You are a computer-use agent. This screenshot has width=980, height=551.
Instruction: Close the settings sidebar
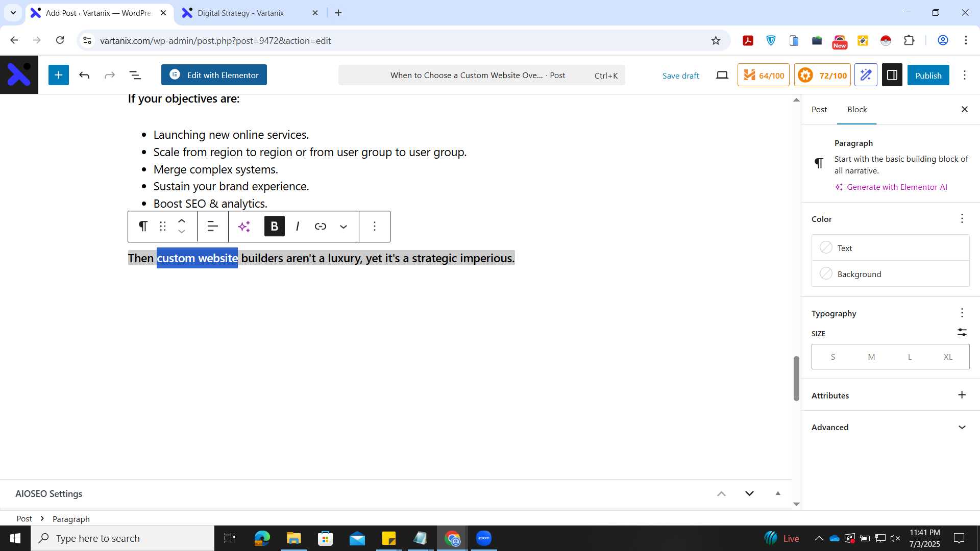pos(964,109)
